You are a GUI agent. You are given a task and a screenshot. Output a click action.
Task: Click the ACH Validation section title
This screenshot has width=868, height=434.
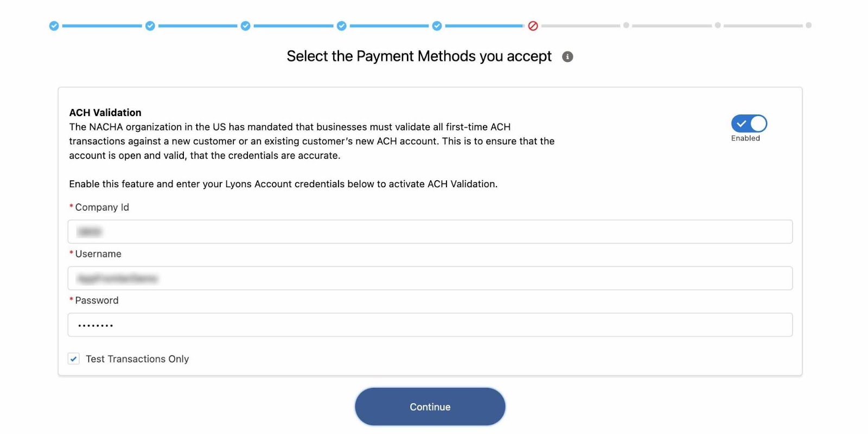tap(105, 112)
